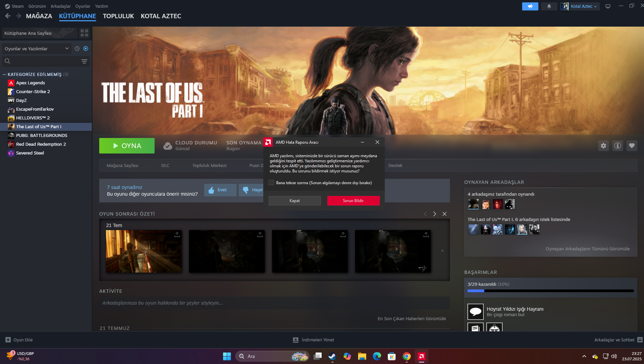Click the Steam back navigation arrow
The width and height of the screenshot is (644, 364).
(8, 16)
